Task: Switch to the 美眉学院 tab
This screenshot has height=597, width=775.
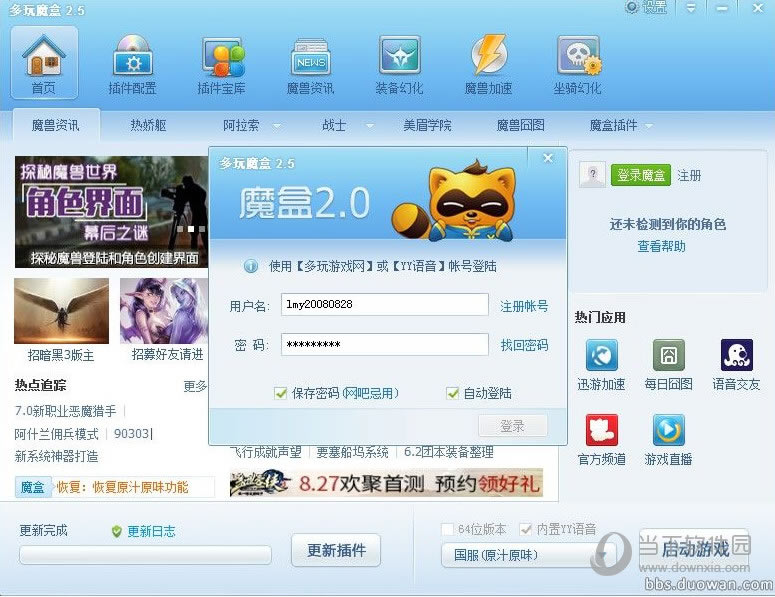Action: [427, 126]
